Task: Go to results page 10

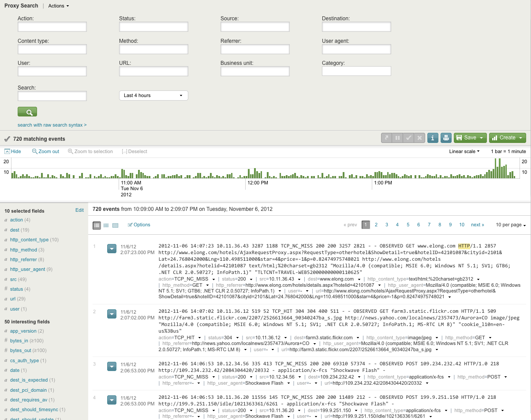Action: [x=462, y=225]
